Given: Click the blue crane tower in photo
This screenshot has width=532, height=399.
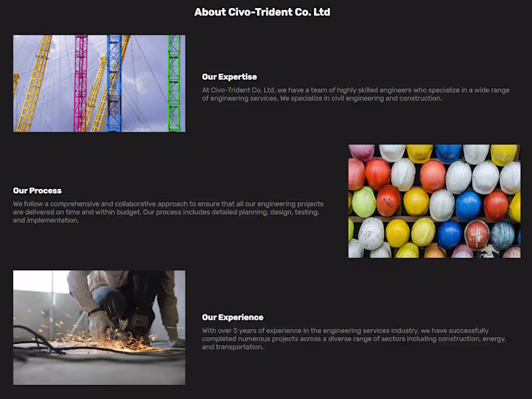Looking at the screenshot, I should click(114, 84).
